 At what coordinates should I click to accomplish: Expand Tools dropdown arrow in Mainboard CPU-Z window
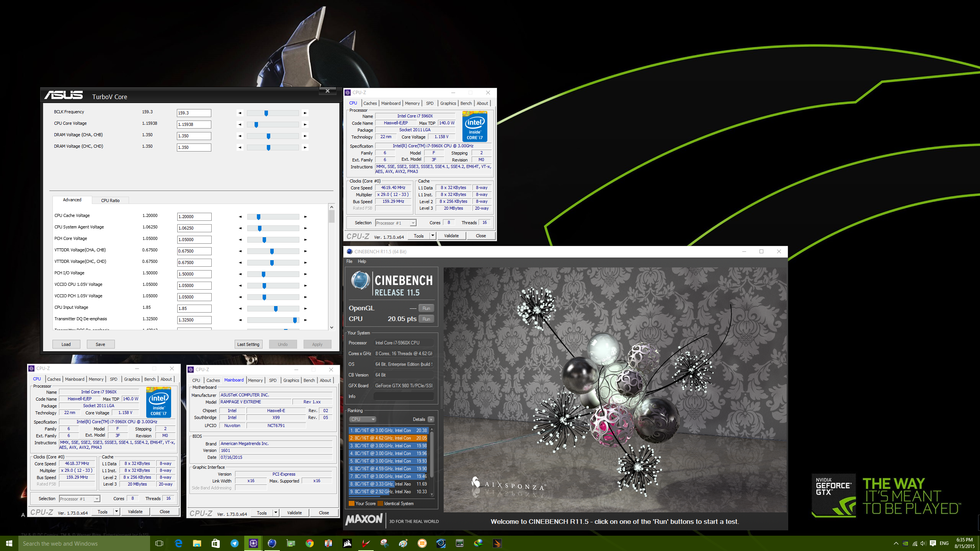(x=276, y=513)
